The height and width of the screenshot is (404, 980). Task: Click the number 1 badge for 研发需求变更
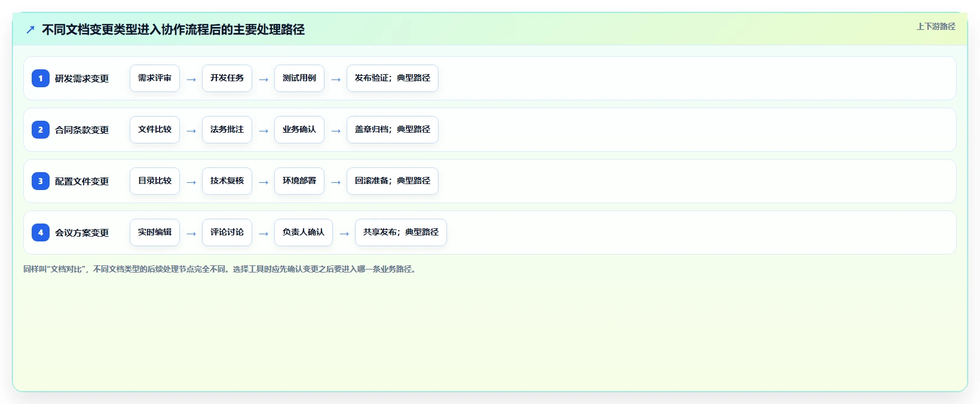[41, 78]
